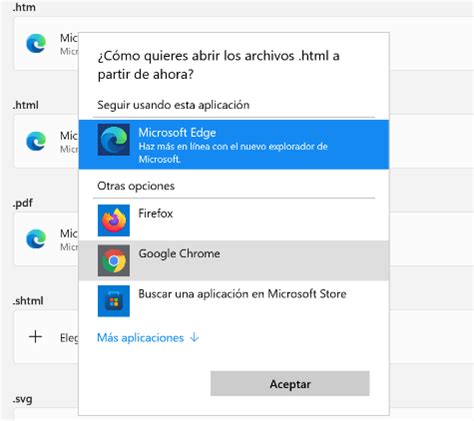Click the Edge icon under .pdf
Screen dimensions: 474x421
click(36, 239)
